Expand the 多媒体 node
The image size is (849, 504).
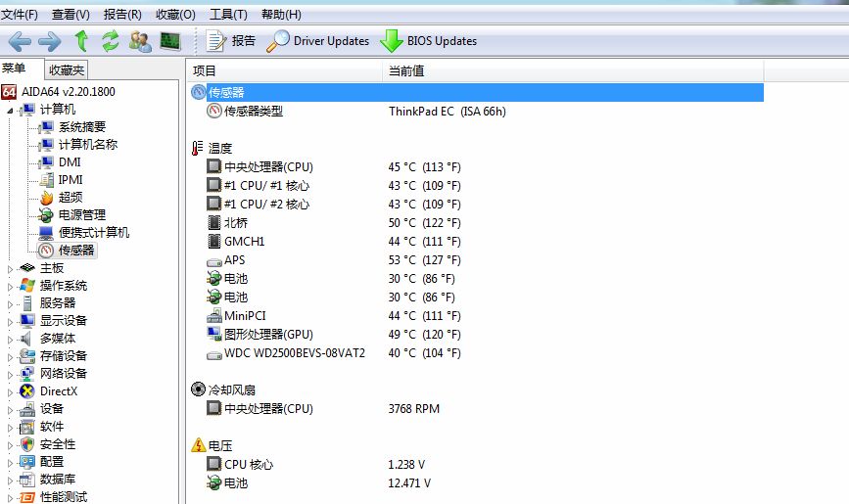pos(10,340)
